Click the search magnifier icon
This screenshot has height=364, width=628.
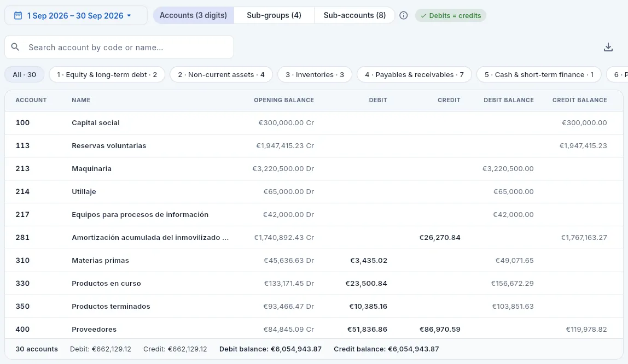[x=15, y=47]
